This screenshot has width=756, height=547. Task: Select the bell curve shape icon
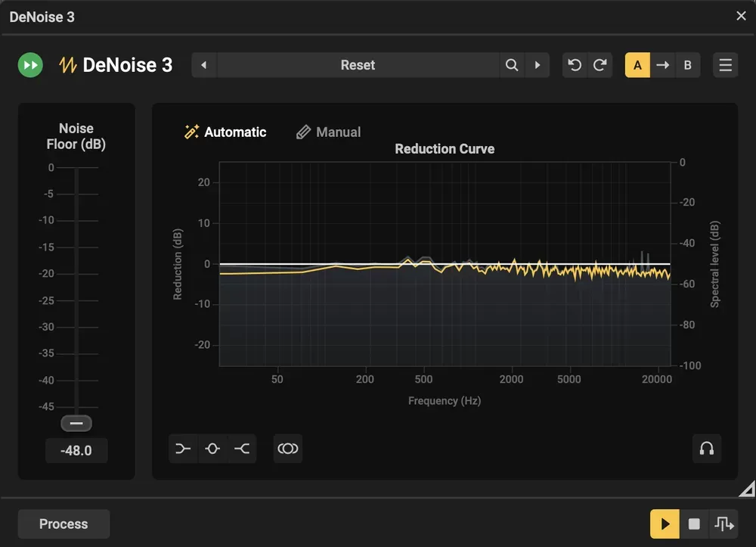click(x=212, y=449)
